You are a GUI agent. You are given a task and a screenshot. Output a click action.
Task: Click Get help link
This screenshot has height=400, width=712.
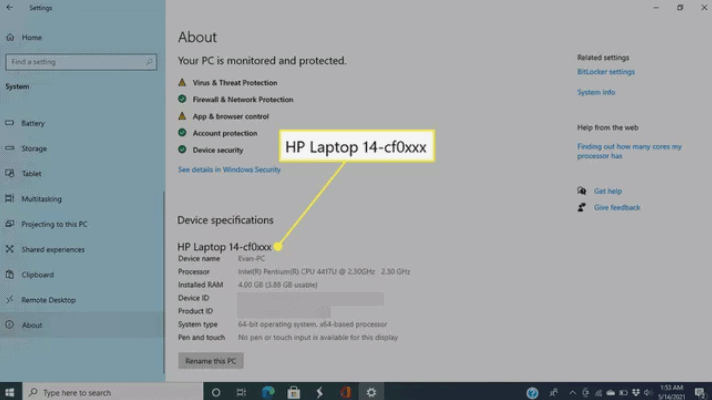[x=608, y=191]
